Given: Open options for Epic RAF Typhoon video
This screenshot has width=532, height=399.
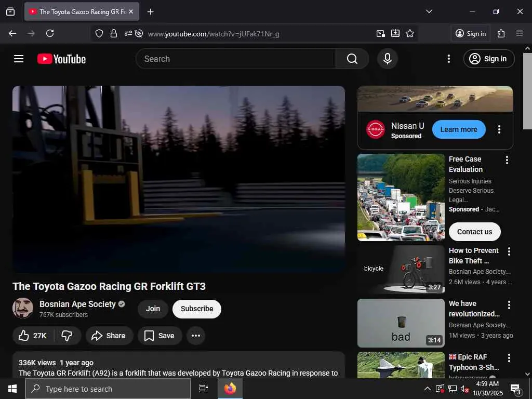Looking at the screenshot, I should click(509, 358).
